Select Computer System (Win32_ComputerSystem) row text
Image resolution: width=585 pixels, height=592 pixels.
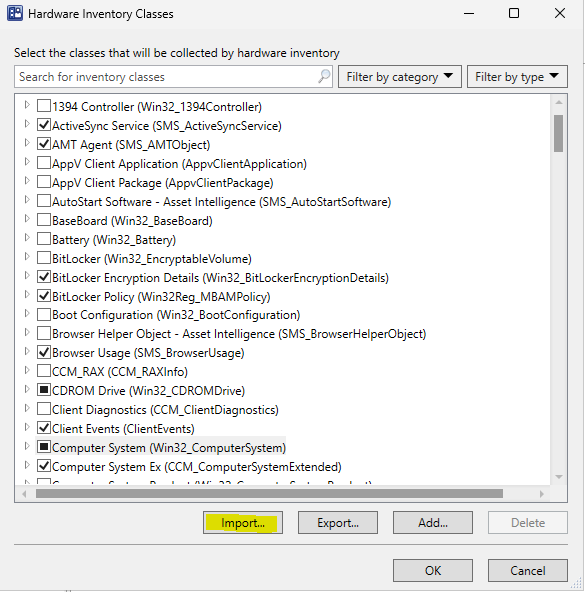(x=169, y=447)
